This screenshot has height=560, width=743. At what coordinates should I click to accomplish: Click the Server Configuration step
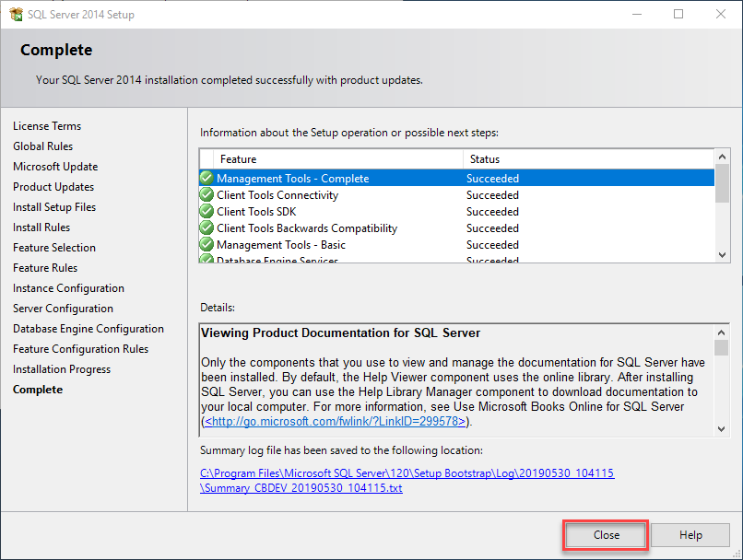coord(63,309)
